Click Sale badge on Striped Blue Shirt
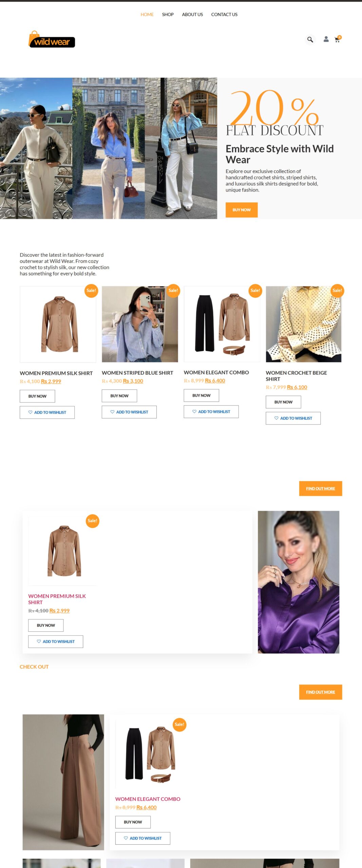This screenshot has width=362, height=868. (x=173, y=291)
